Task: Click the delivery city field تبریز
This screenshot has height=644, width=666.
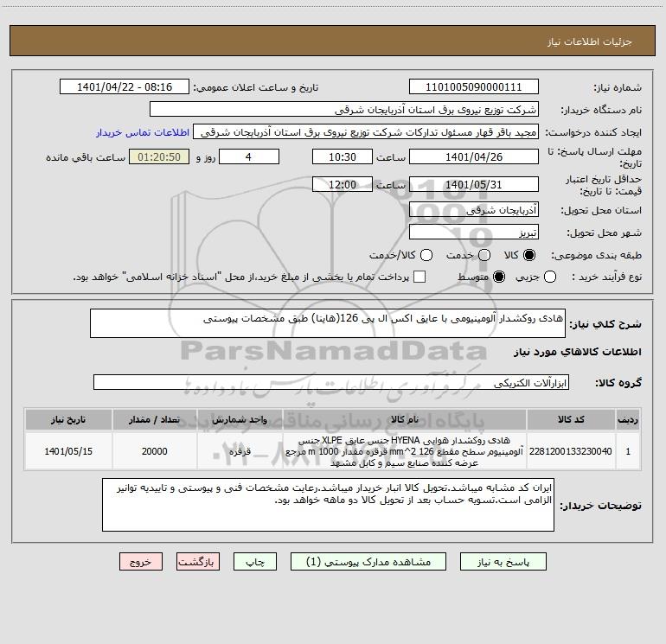Action: coord(474,232)
